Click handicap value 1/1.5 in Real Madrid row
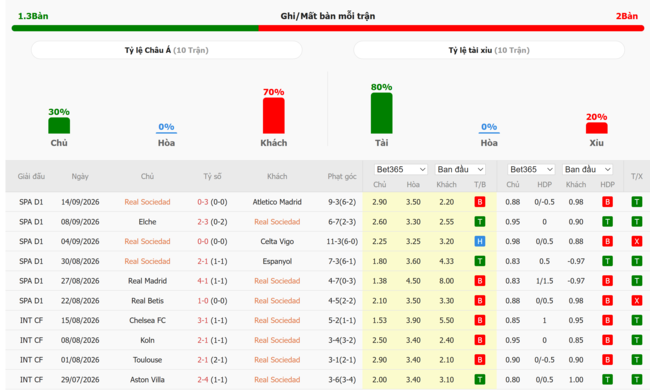 click(544, 281)
